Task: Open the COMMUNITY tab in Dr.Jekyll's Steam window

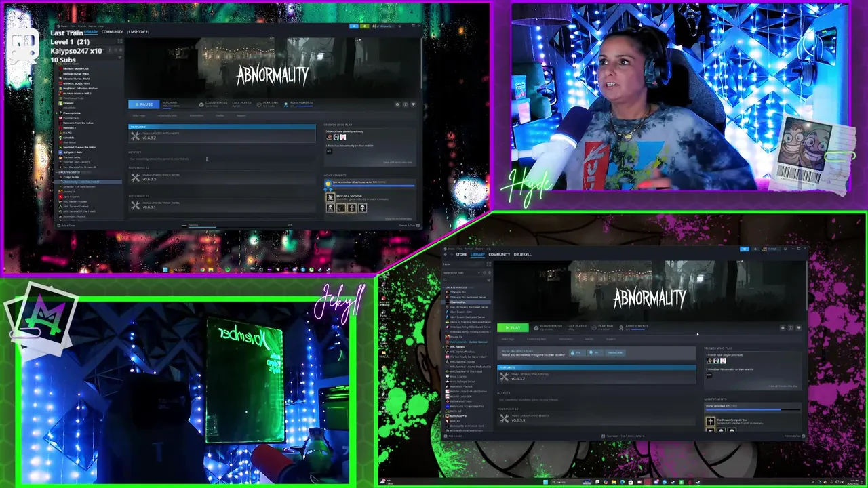Action: pos(499,254)
